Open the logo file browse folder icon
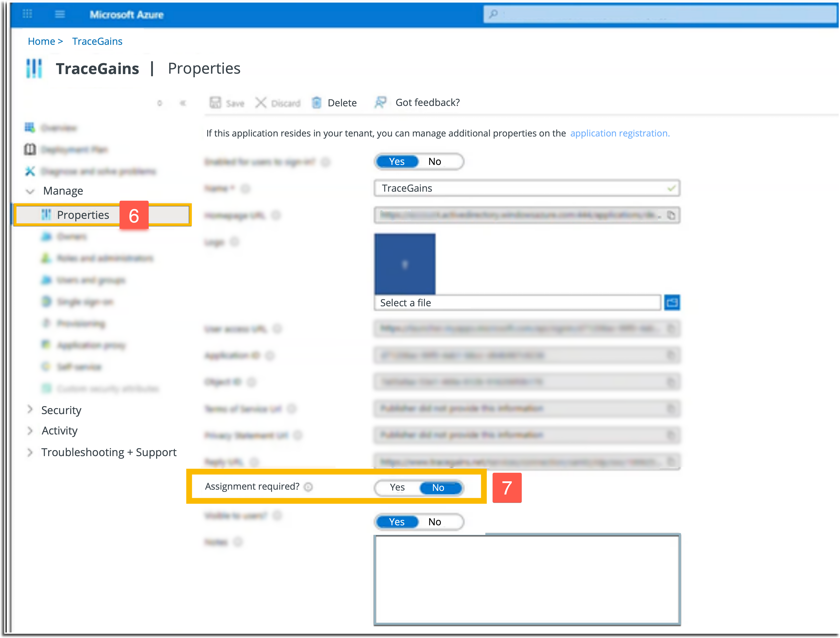The width and height of the screenshot is (840, 638). 672,302
